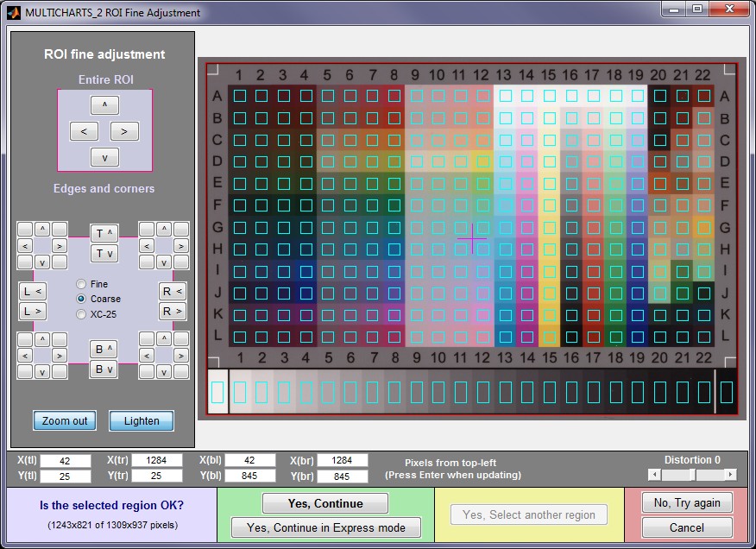Screen dimensions: 756x549
Task: Click the black patch at row L column 16
Action: click(x=572, y=337)
